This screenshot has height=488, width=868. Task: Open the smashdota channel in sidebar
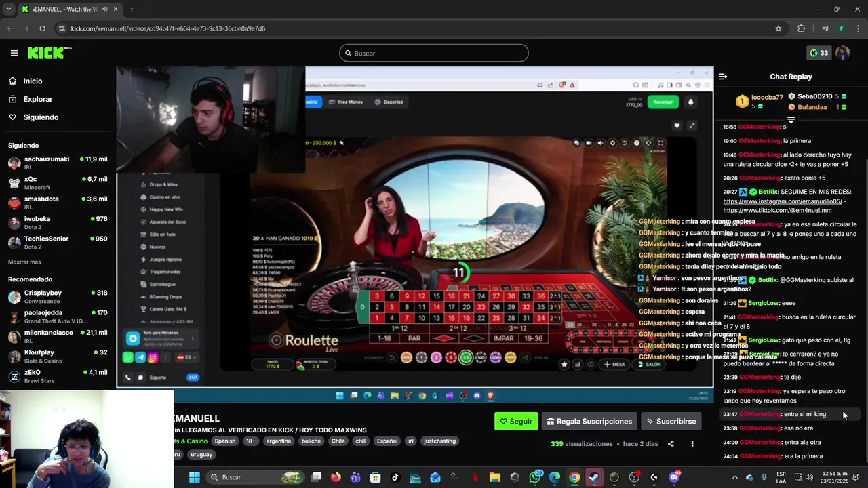point(58,203)
